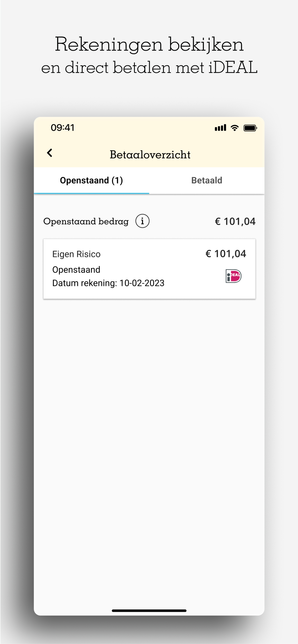Click the total amount € 101,04 at top
Screen dimensions: 298x644
pos(235,221)
